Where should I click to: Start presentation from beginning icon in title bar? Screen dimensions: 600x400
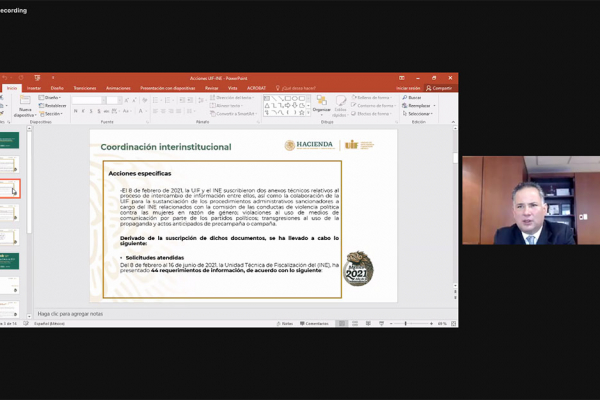click(37, 78)
